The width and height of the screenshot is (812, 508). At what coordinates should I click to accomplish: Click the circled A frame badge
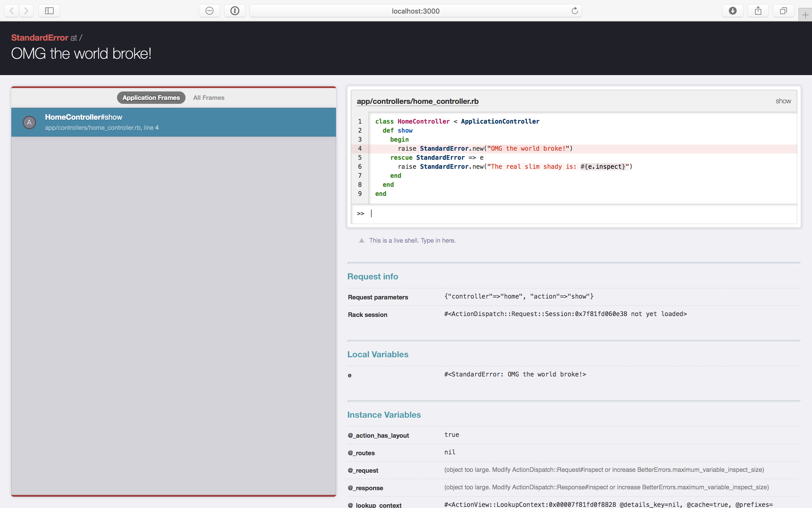(29, 122)
